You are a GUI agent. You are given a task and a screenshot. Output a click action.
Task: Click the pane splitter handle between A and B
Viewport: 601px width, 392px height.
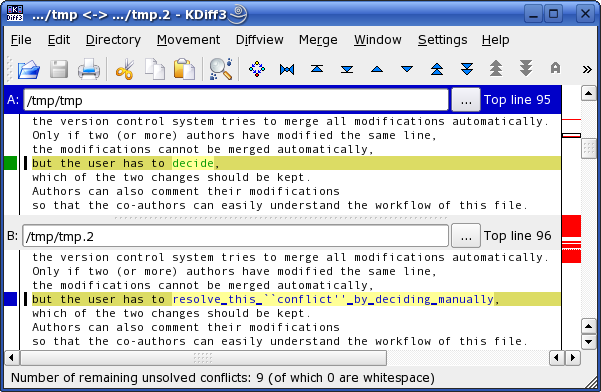pyautogui.click(x=281, y=218)
